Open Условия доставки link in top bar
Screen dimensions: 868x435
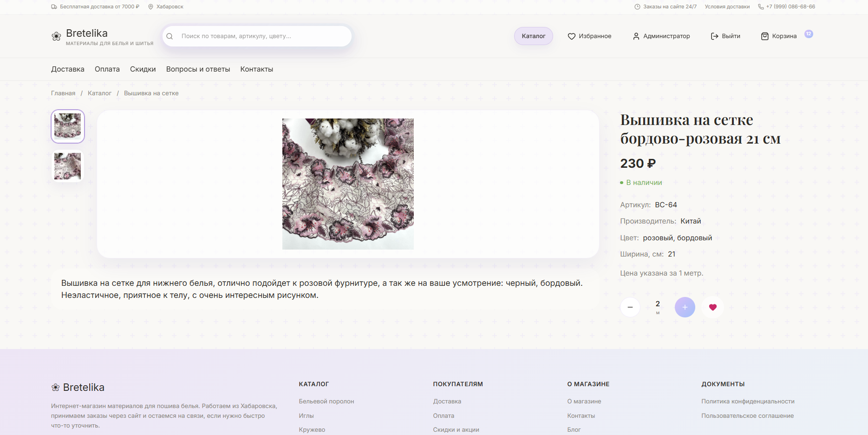[727, 7]
